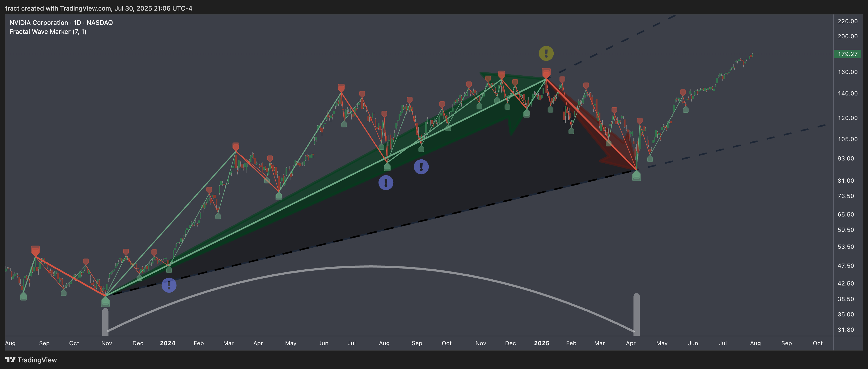Click the gray vertical cycle bar at April 2025

[637, 314]
